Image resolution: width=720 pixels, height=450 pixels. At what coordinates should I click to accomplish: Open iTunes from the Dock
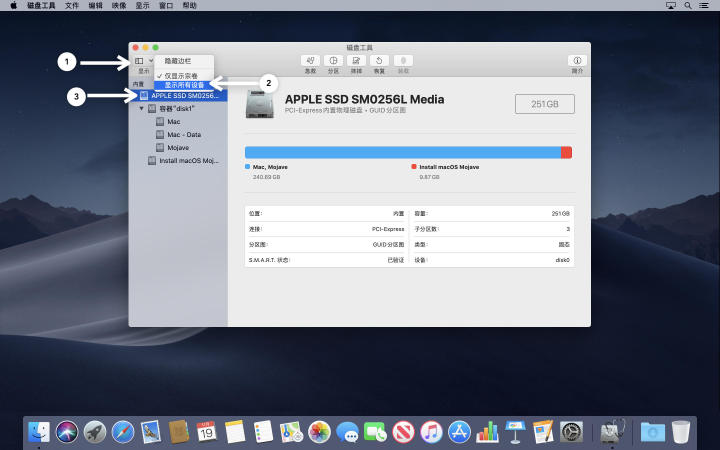[x=431, y=432]
